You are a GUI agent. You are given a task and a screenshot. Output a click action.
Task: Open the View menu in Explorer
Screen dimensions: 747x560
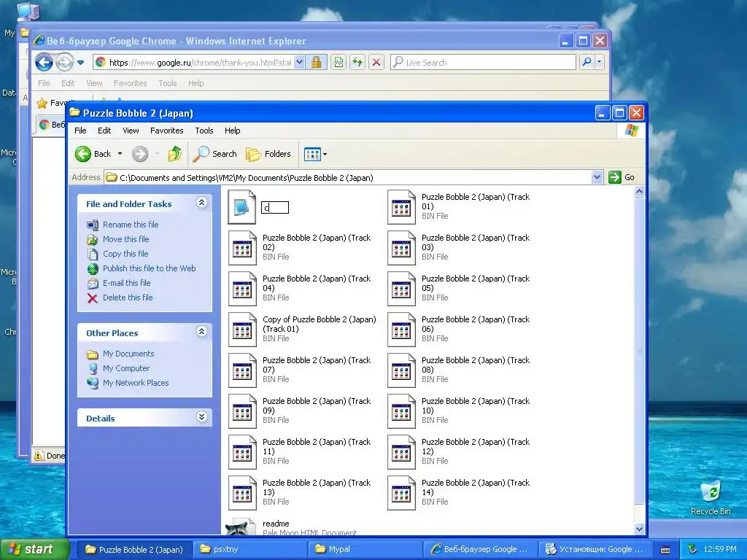point(131,131)
